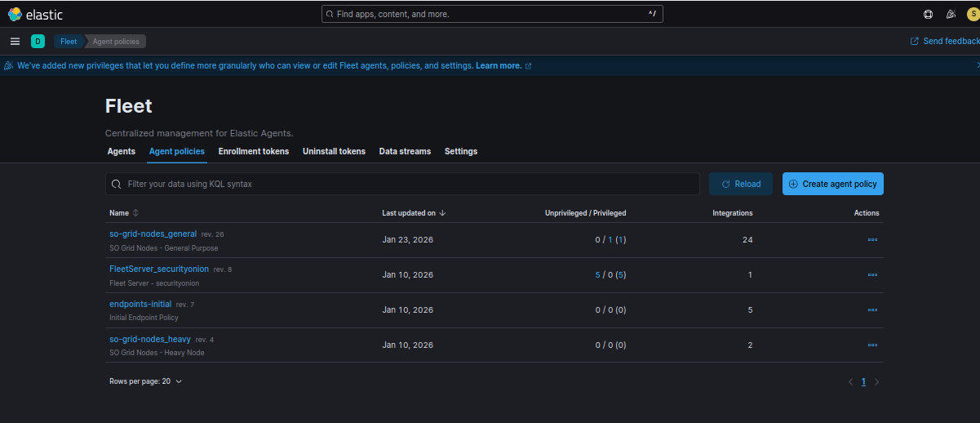Open the hamburger navigation menu
This screenshot has height=423, width=980.
pos(15,42)
